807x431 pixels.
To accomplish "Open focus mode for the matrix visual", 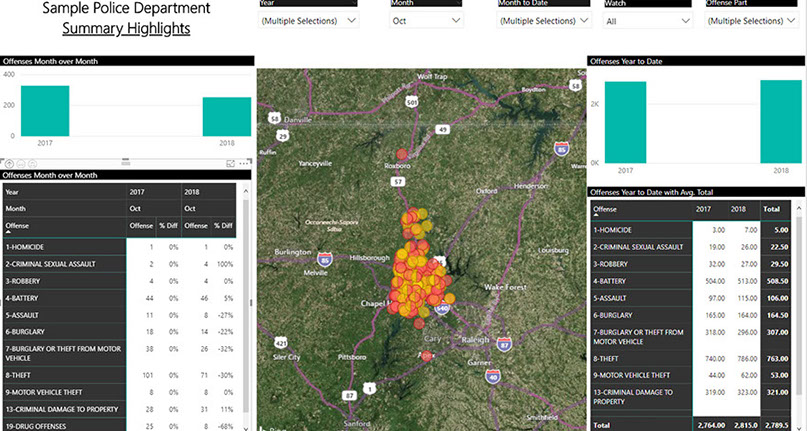I will click(231, 163).
